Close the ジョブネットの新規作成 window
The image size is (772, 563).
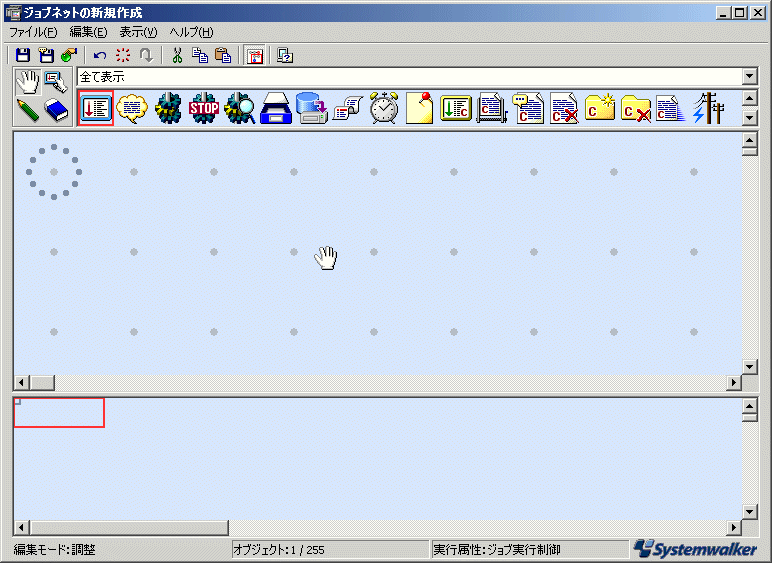click(758, 13)
